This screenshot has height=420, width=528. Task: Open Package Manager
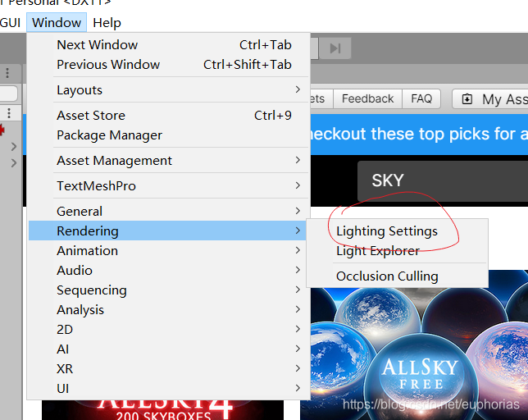tap(169, 135)
